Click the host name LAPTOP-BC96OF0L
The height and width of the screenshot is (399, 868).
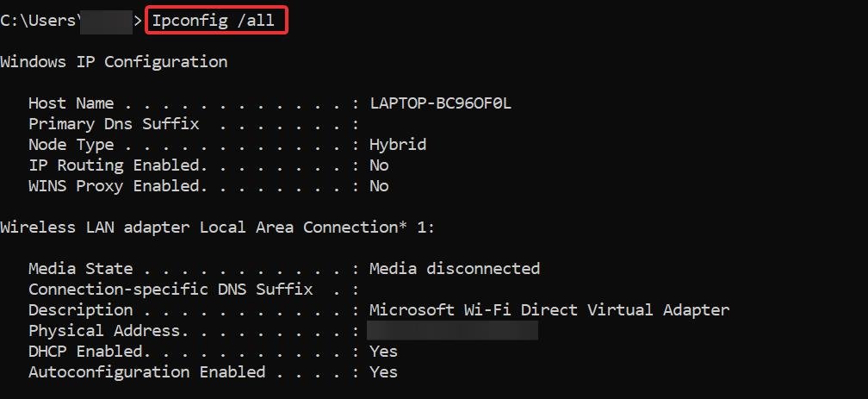[441, 103]
